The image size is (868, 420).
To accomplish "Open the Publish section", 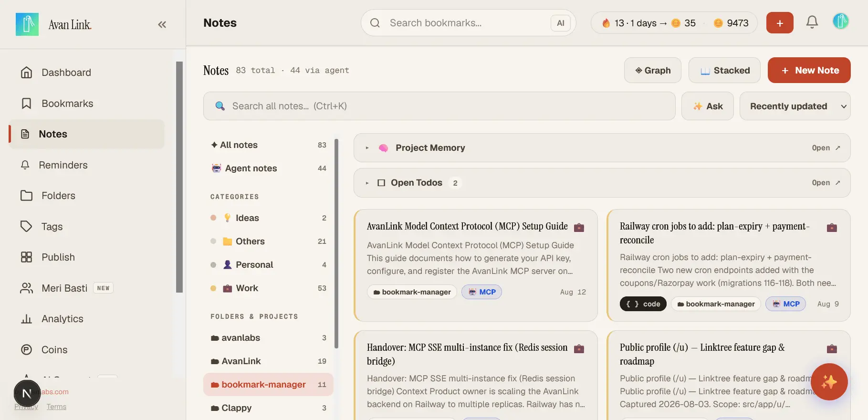I will pyautogui.click(x=87, y=257).
